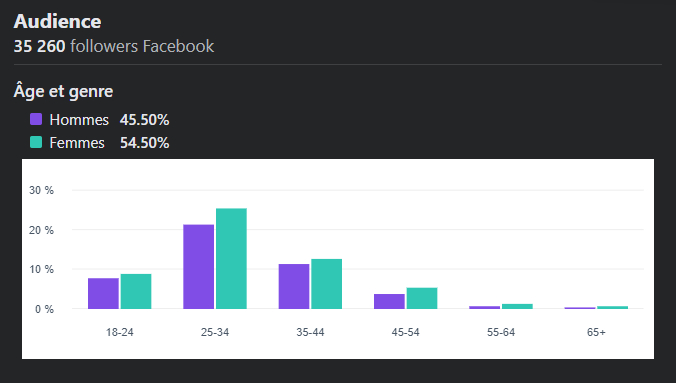
Task: Click the teal Femmes legend swatch
Action: click(x=36, y=142)
